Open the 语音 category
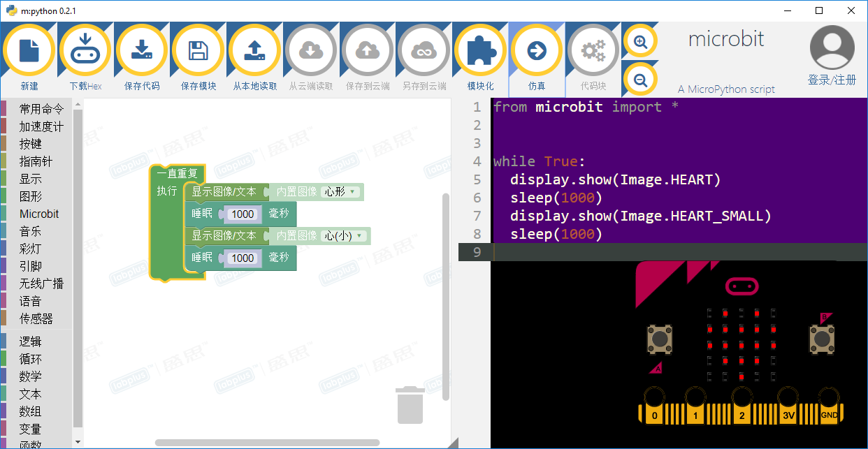Screen dimensions: 868x449 point(31,301)
